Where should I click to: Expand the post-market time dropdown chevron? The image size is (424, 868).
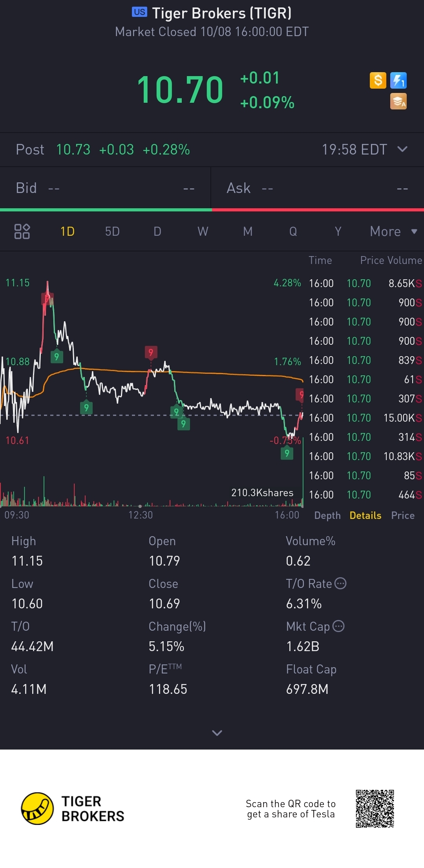402,149
